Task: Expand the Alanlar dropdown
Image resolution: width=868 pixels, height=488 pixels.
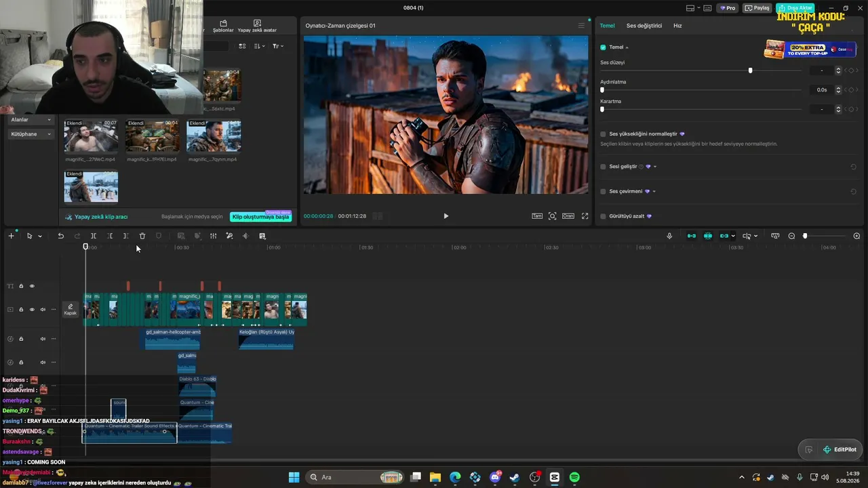Action: point(31,120)
